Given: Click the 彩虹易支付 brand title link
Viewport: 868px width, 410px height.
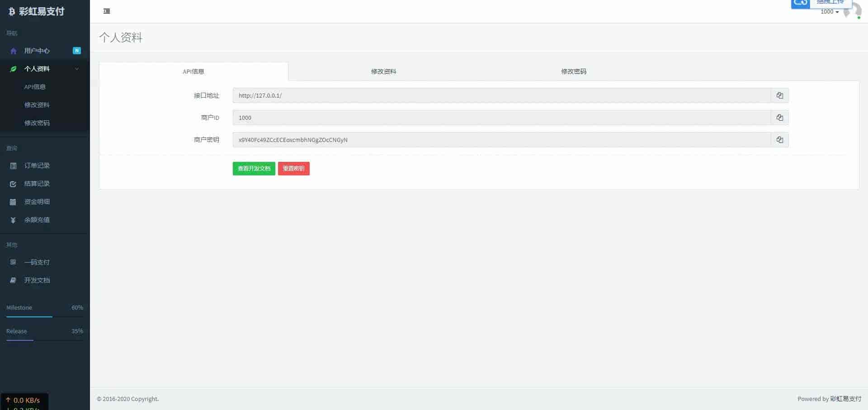Looking at the screenshot, I should point(42,12).
